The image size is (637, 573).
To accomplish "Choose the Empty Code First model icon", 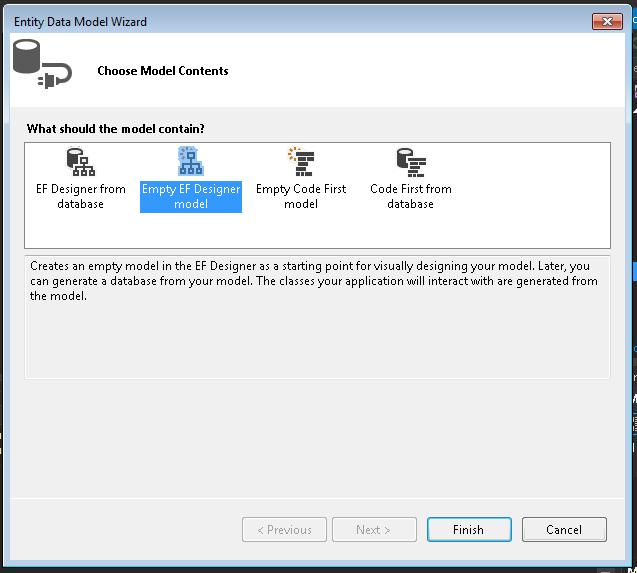I will 301,162.
